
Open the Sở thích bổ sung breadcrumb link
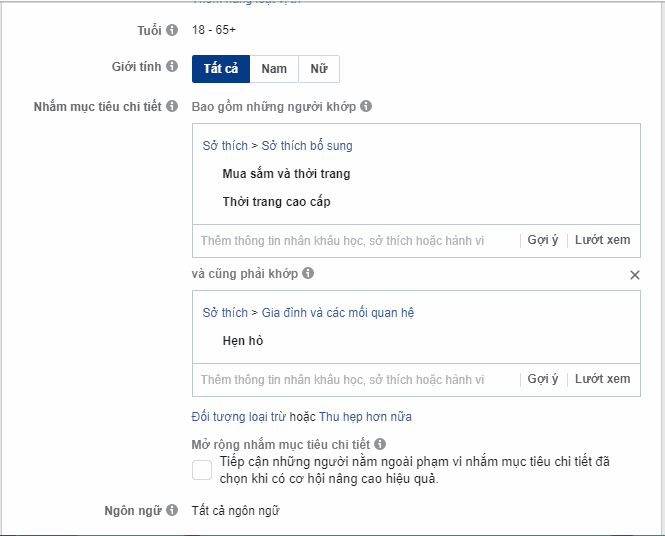coord(307,145)
